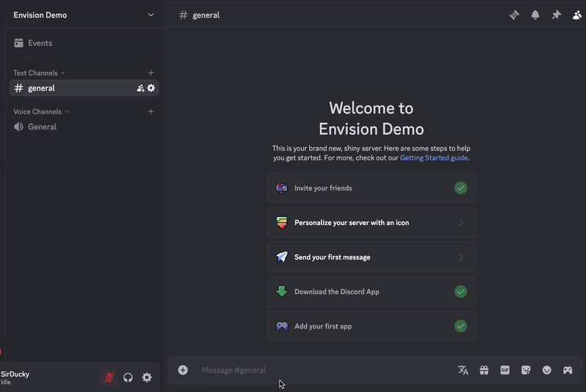Open the apps game controller icon
Image resolution: width=586 pixels, height=392 pixels.
tap(568, 370)
